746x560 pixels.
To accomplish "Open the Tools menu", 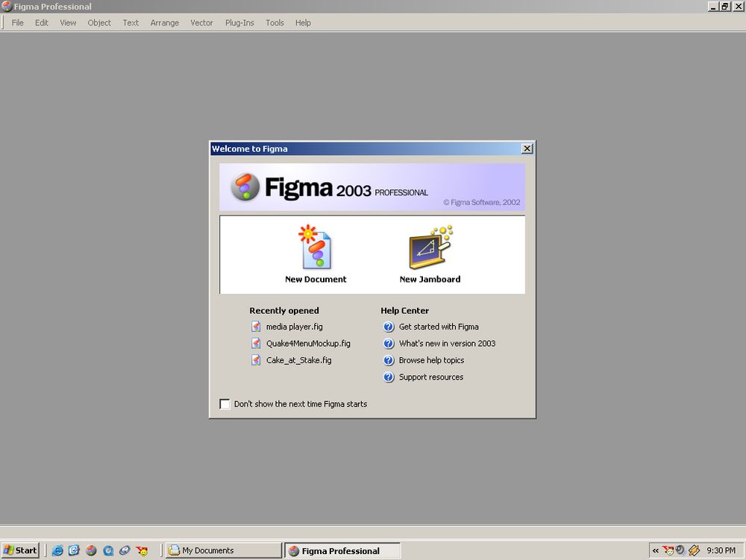I will [x=275, y=22].
